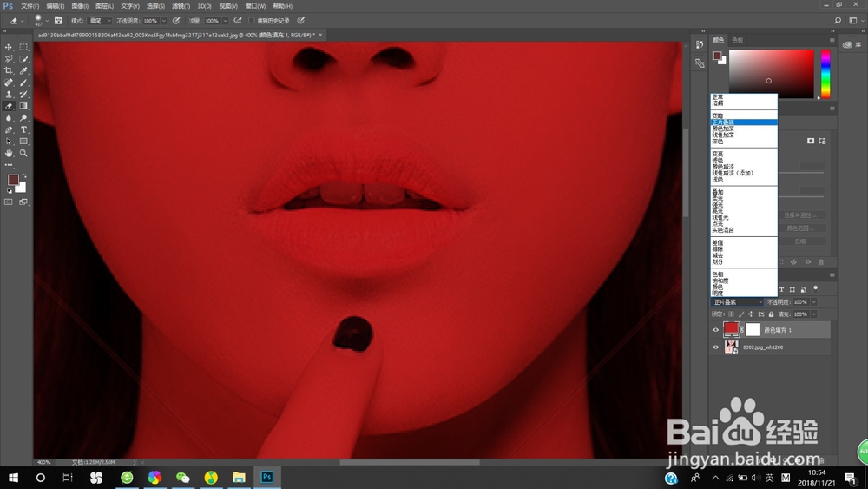The height and width of the screenshot is (489, 868).
Task: Open the eraser 模式 dropdown
Action: [x=100, y=21]
